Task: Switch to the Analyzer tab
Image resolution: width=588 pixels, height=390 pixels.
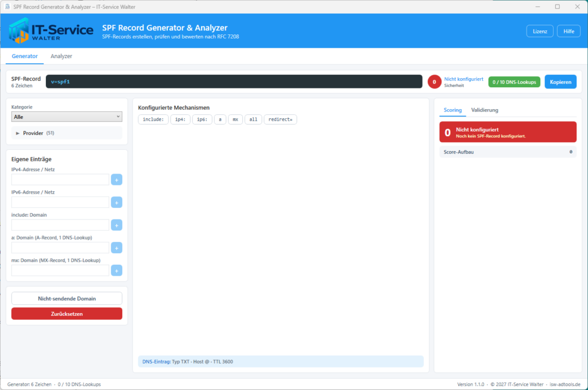Action: click(61, 56)
